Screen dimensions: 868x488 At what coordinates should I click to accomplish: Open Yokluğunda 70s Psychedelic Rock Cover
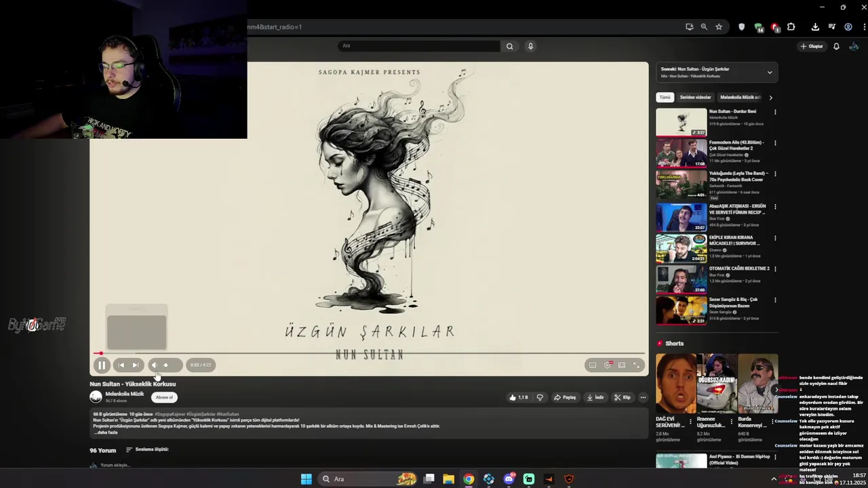tap(681, 185)
